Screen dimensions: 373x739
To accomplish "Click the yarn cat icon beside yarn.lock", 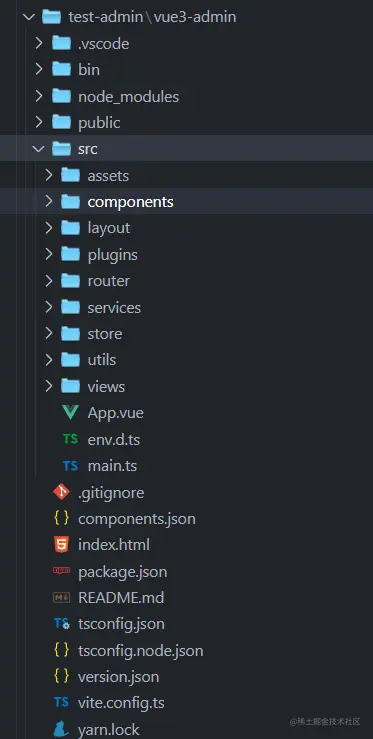I will tap(61, 730).
